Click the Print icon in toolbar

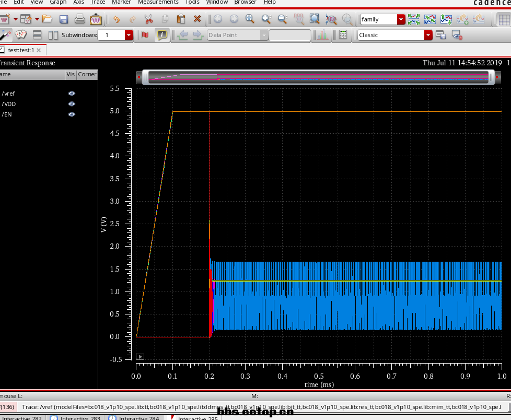click(x=79, y=19)
